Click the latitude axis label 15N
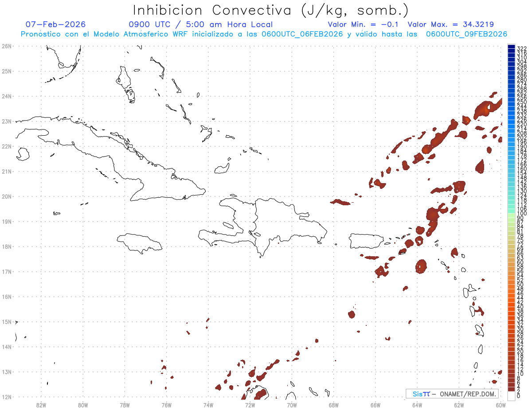The height and width of the screenshot is (411, 532). [6, 321]
